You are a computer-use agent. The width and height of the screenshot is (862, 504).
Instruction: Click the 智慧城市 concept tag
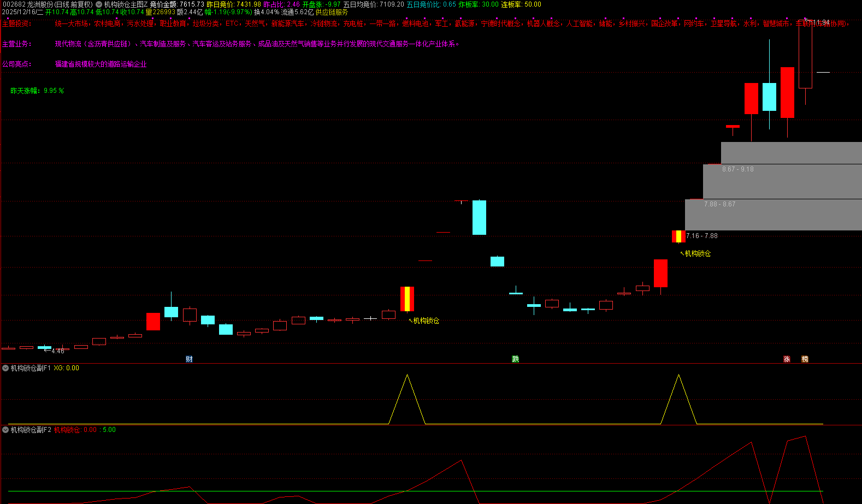[776, 24]
